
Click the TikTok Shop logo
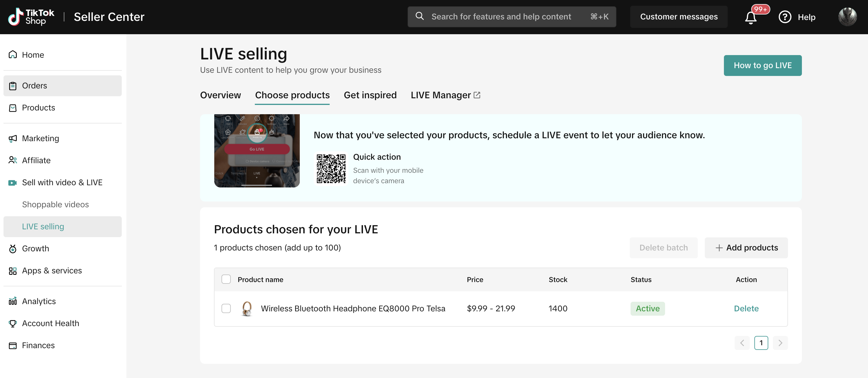click(31, 17)
